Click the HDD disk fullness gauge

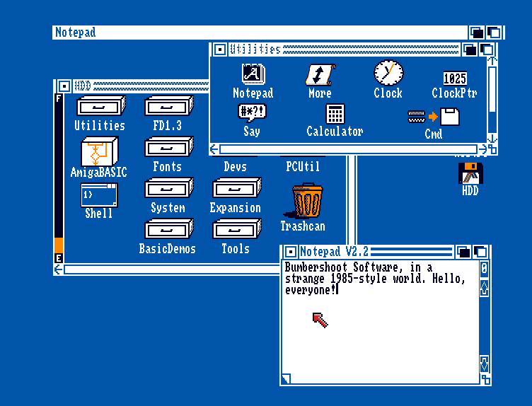click(x=59, y=178)
